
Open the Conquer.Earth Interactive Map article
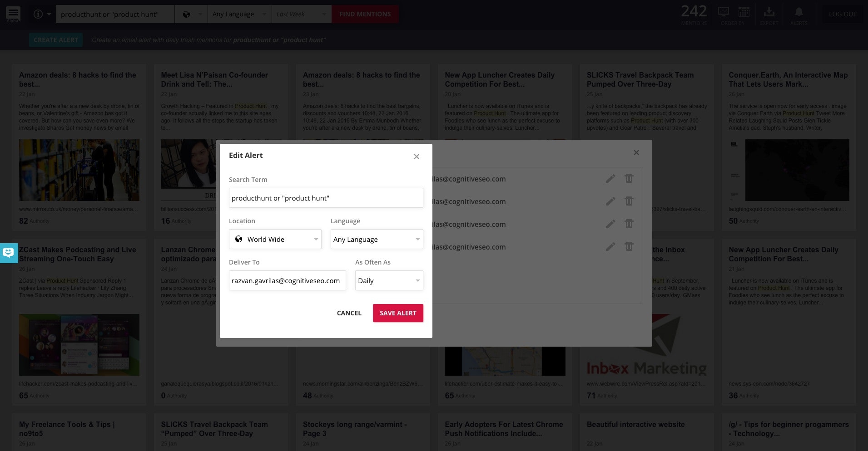click(x=788, y=79)
